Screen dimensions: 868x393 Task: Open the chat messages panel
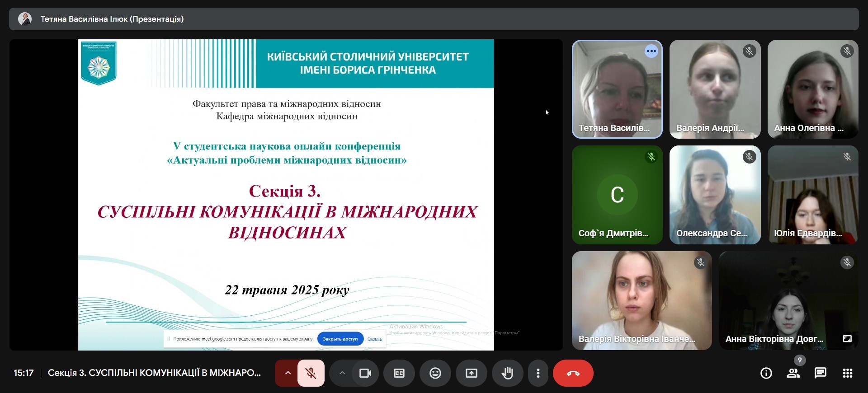820,373
